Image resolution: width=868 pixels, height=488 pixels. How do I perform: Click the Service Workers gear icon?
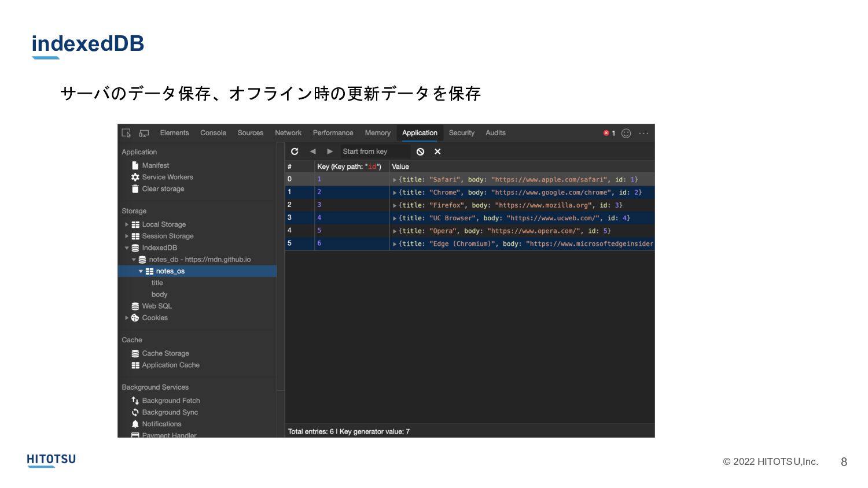point(135,177)
